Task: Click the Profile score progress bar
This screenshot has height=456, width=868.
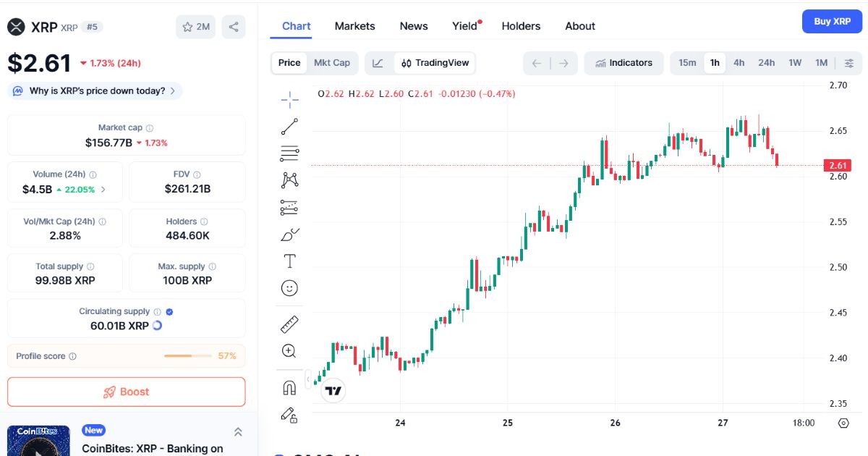Action: pos(188,356)
